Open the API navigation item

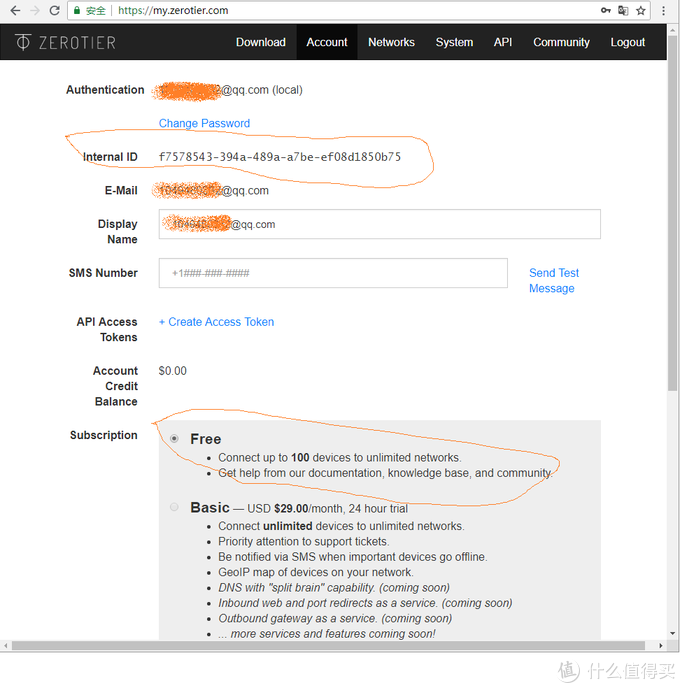(x=503, y=43)
